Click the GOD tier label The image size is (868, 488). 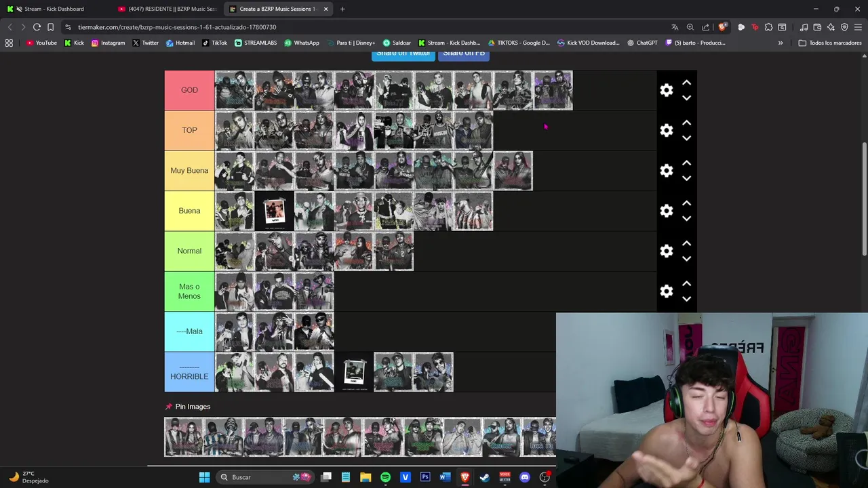pyautogui.click(x=189, y=90)
